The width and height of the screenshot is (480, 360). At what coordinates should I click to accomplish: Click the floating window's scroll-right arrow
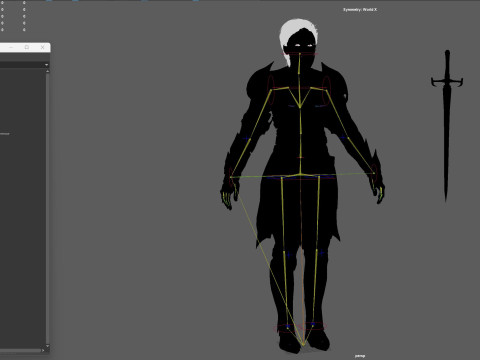pos(43,350)
